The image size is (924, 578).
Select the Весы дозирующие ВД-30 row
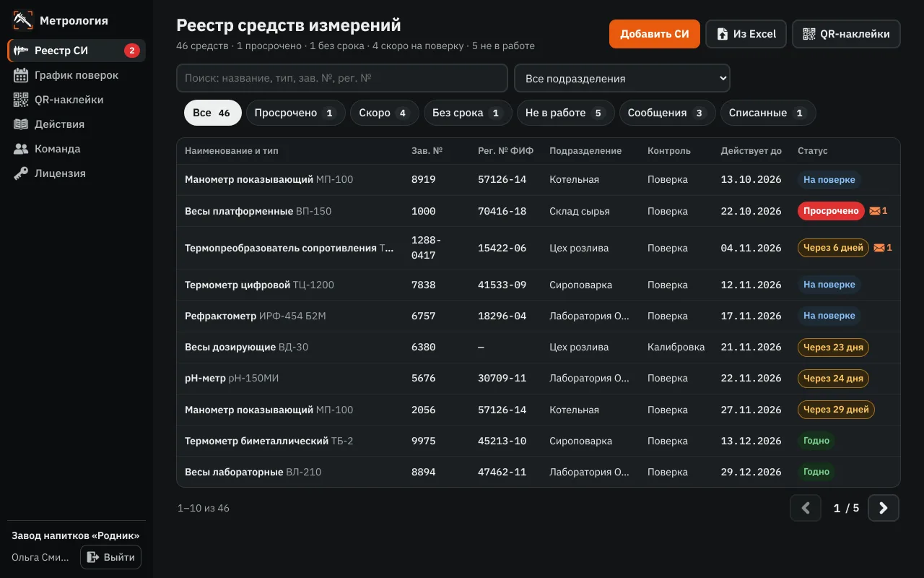pos(539,347)
